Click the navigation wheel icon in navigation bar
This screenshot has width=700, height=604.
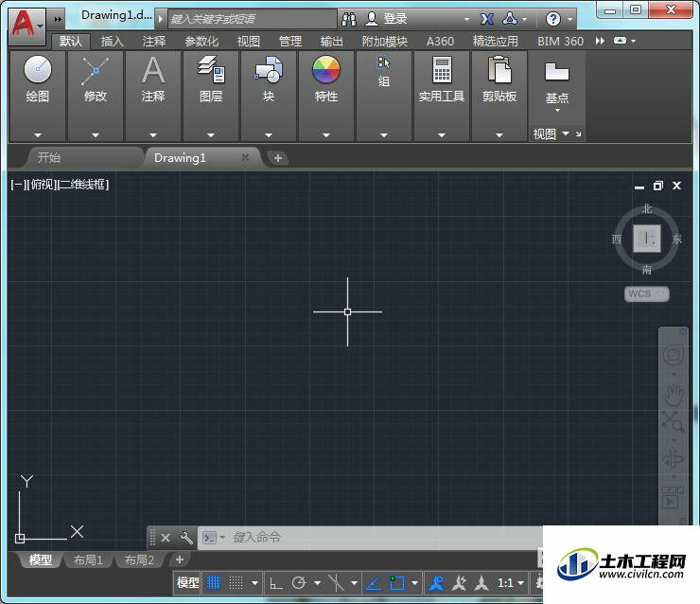pyautogui.click(x=674, y=356)
